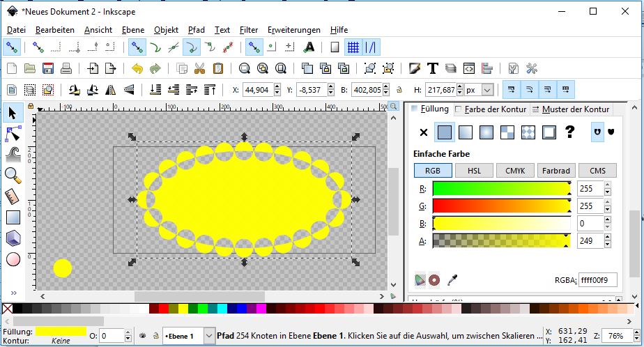Open the Text and font dialog icon
Screen dimensions: 644x347
click(x=433, y=68)
